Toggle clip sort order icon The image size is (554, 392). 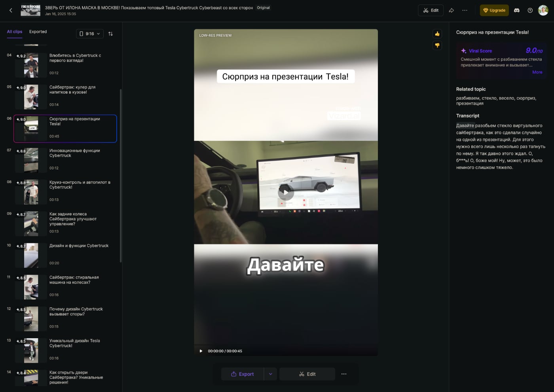tap(110, 34)
